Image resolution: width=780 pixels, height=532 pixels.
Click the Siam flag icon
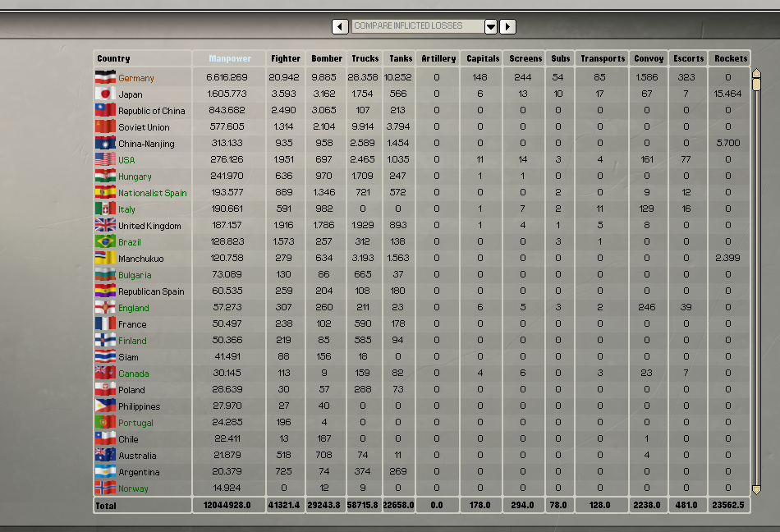(x=105, y=356)
